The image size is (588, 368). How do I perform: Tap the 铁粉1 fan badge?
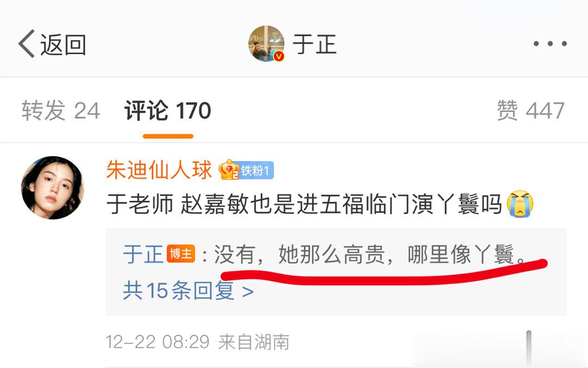click(x=256, y=171)
